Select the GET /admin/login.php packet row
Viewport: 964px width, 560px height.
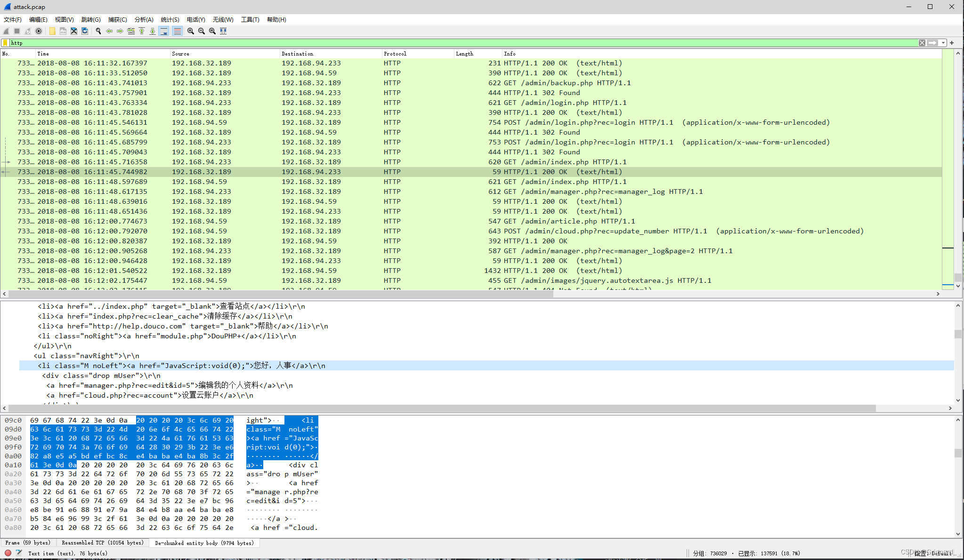[x=471, y=103]
